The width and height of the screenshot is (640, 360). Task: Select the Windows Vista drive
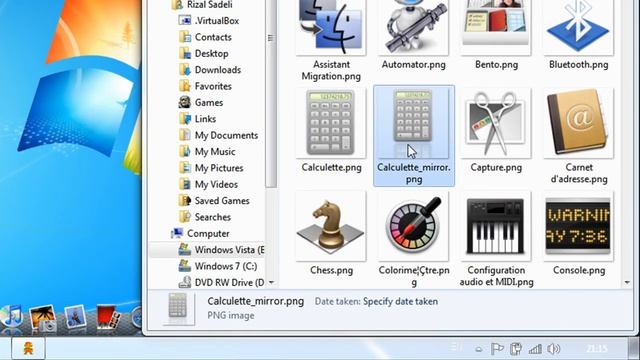(x=221, y=249)
